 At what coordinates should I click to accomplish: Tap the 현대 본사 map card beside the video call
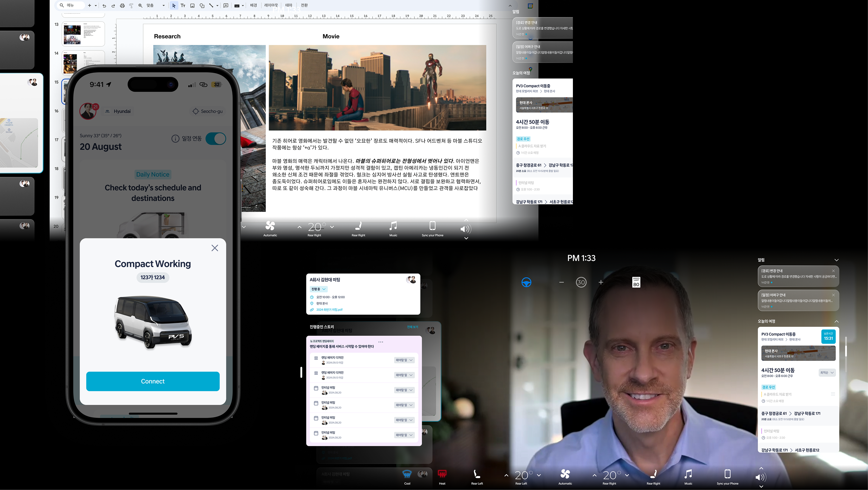tap(798, 353)
